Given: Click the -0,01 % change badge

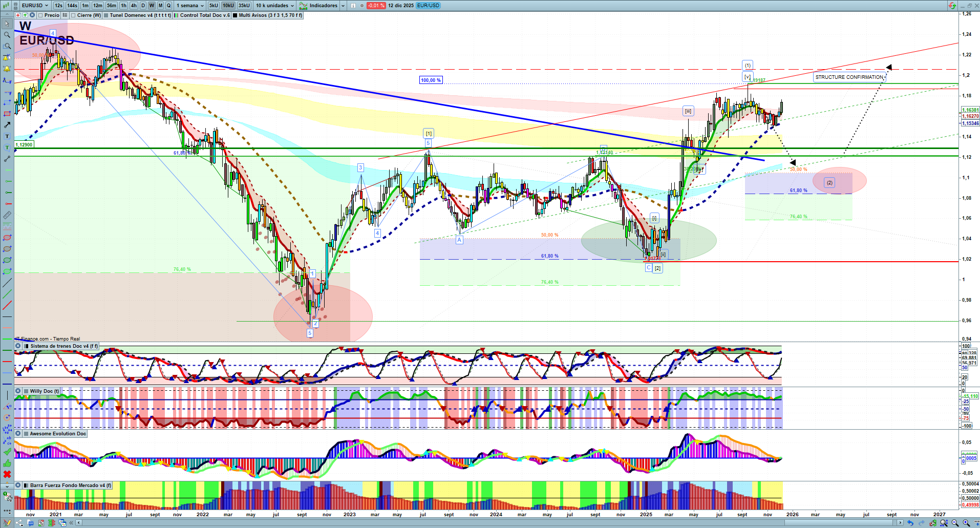Looking at the screenshot, I should click(376, 6).
